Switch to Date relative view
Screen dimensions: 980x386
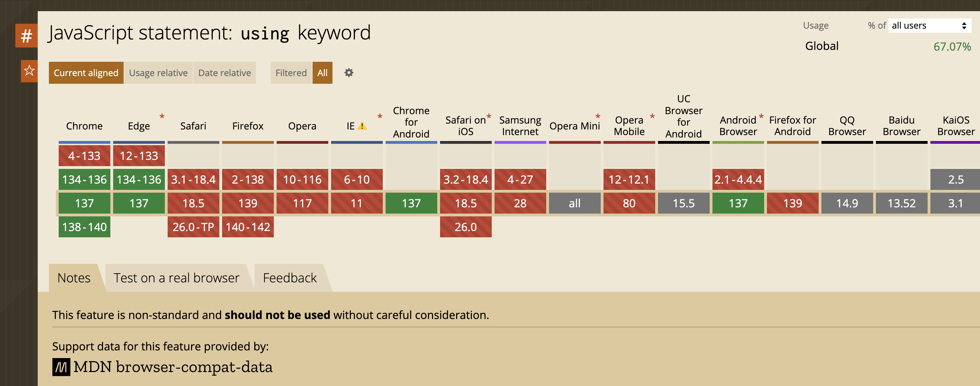[x=225, y=73]
